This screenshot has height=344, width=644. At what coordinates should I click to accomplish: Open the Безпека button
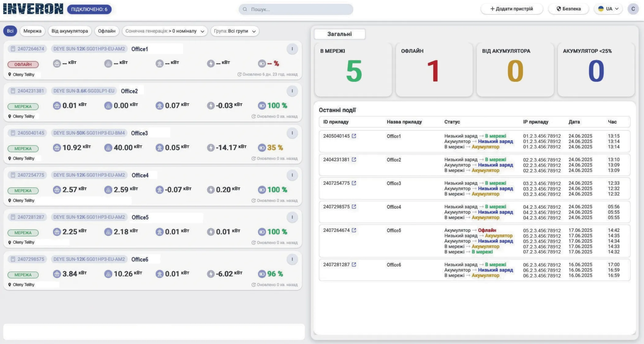tap(568, 9)
